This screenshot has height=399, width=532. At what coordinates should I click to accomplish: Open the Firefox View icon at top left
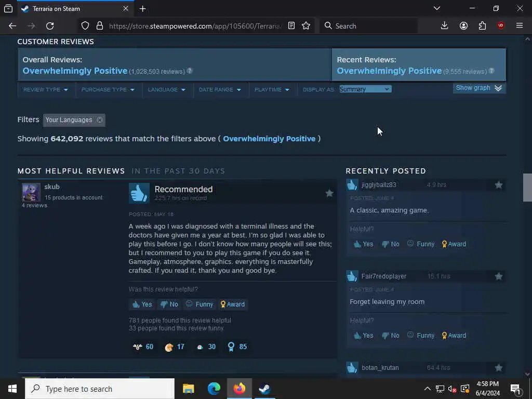click(x=8, y=8)
